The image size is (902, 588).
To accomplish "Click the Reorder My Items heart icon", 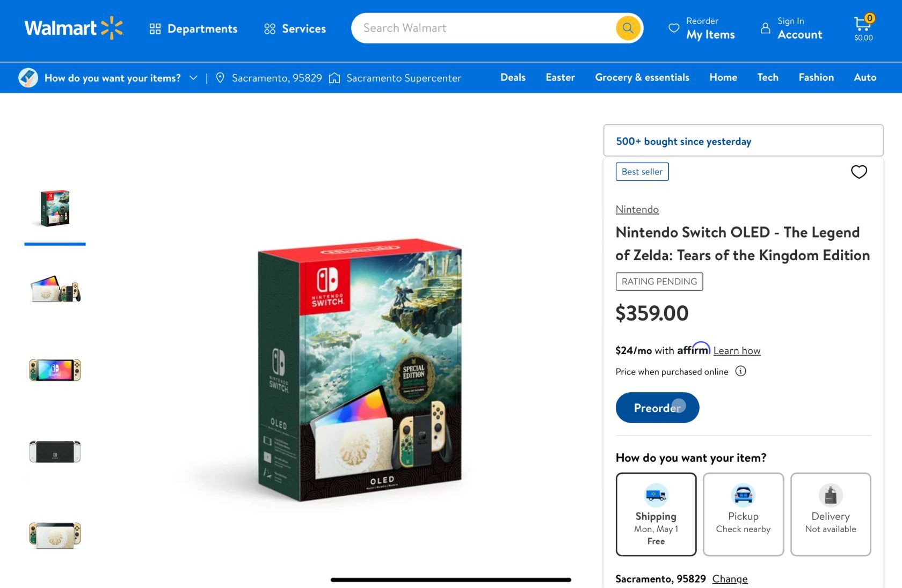I will (673, 28).
